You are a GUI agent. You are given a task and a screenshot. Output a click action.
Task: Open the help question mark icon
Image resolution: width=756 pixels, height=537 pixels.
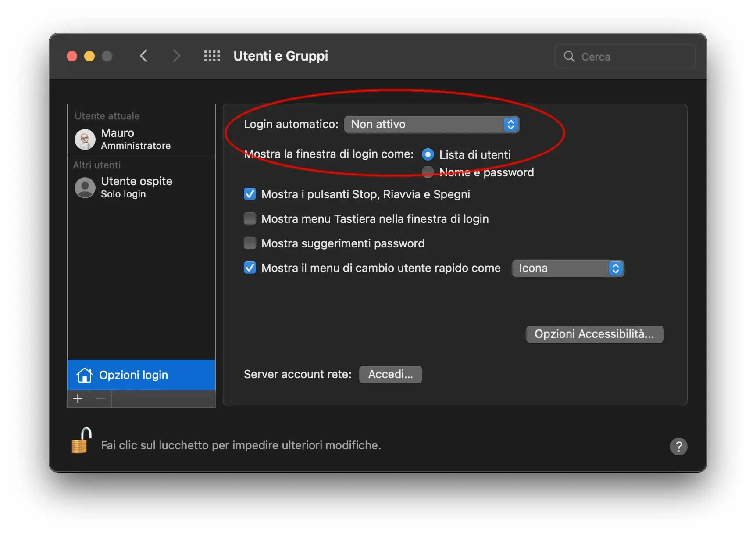pyautogui.click(x=679, y=447)
